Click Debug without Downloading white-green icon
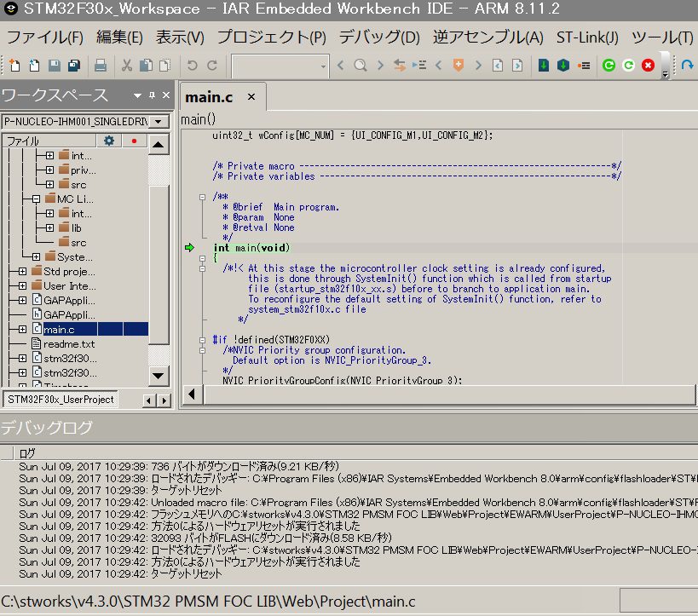 point(629,66)
